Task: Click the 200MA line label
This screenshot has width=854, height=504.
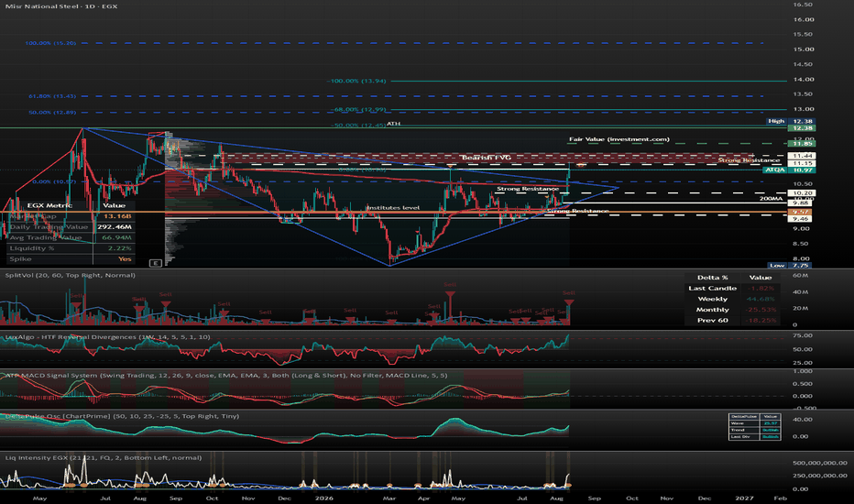Action: pos(771,199)
